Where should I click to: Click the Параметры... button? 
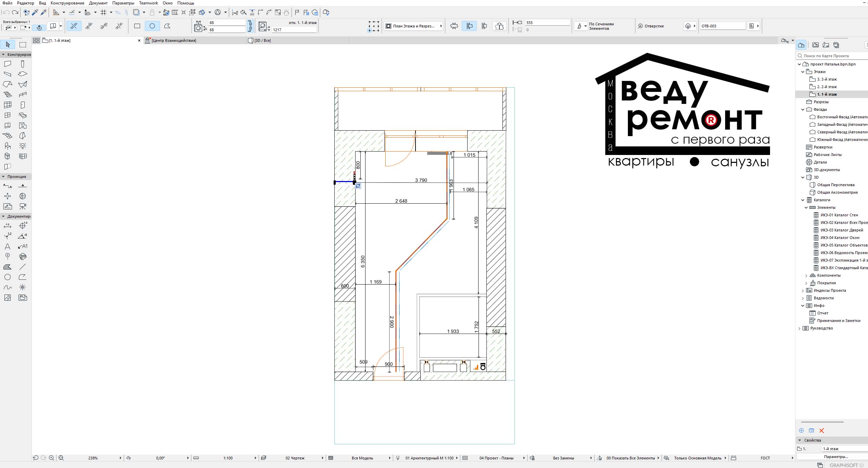(x=836, y=457)
